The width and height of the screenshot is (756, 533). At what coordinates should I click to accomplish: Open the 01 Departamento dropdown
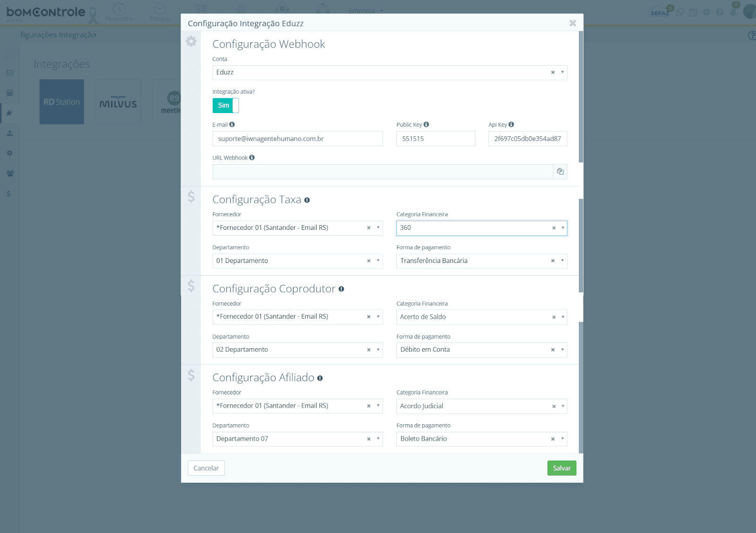pos(378,261)
